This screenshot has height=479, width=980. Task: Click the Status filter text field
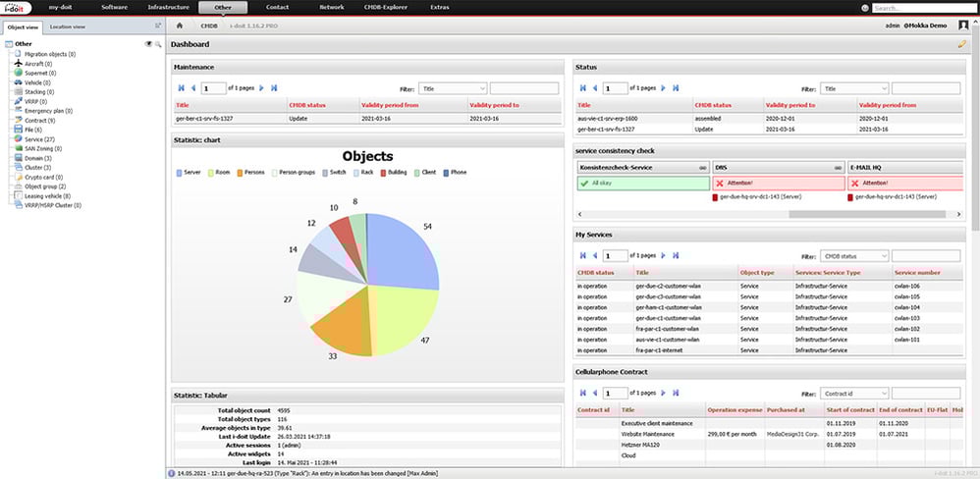coord(926,88)
